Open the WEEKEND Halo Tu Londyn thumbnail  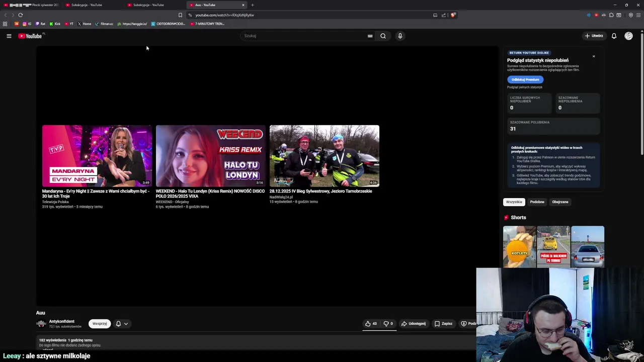pyautogui.click(x=211, y=156)
